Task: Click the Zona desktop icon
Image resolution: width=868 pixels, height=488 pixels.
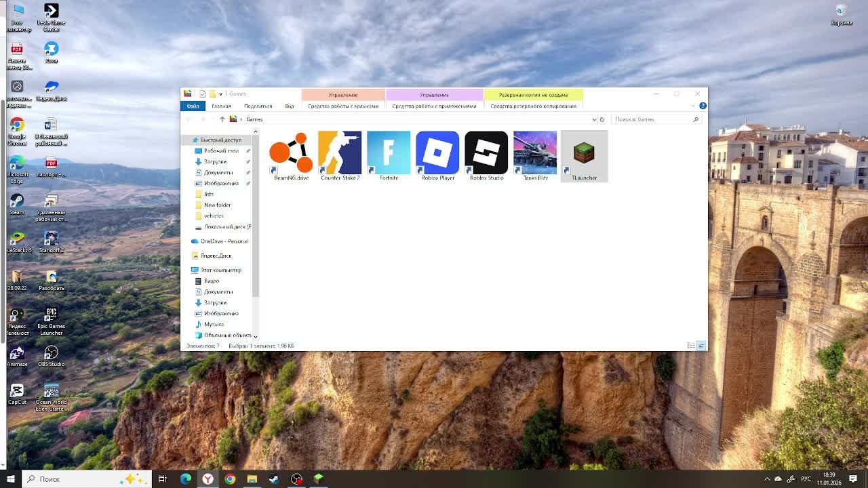Action: tap(51, 52)
